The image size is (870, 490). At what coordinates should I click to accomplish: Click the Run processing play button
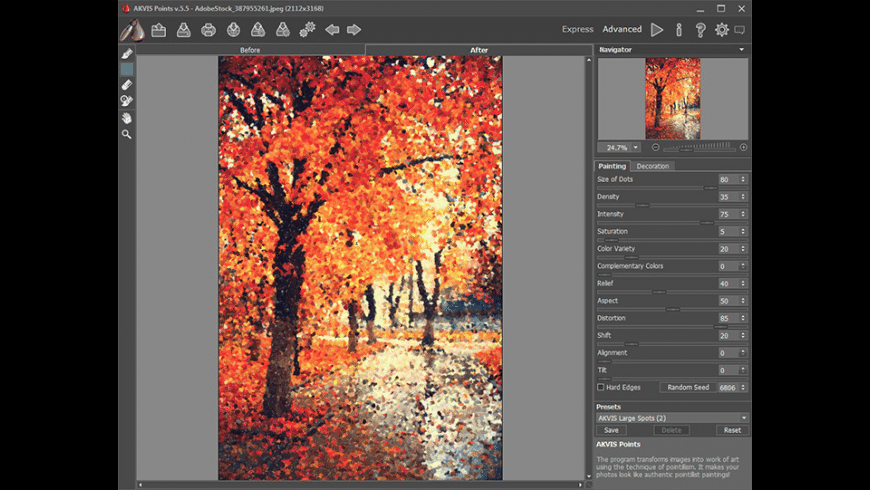point(657,29)
